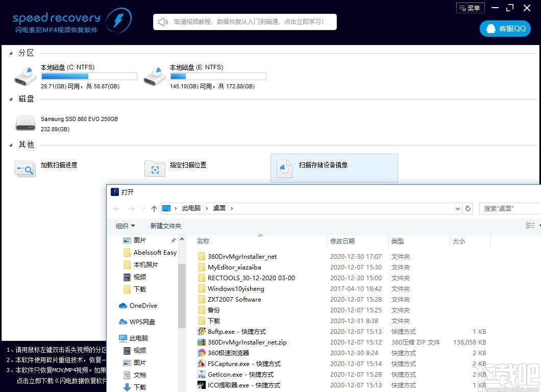Select 360DrvMgrInstaller_net.zip archive icon
This screenshot has height=392, width=541.
pos(202,342)
